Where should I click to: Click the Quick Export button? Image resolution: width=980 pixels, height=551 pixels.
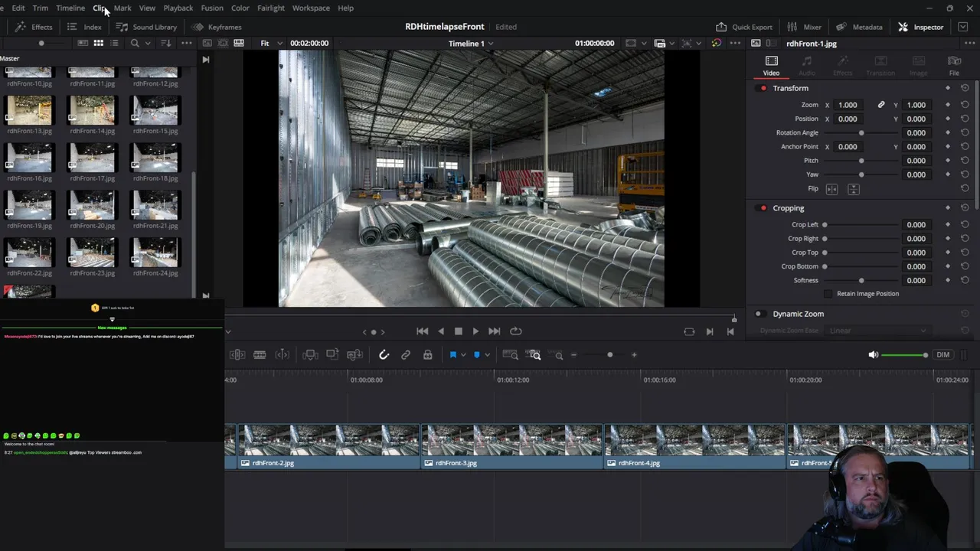coord(744,27)
